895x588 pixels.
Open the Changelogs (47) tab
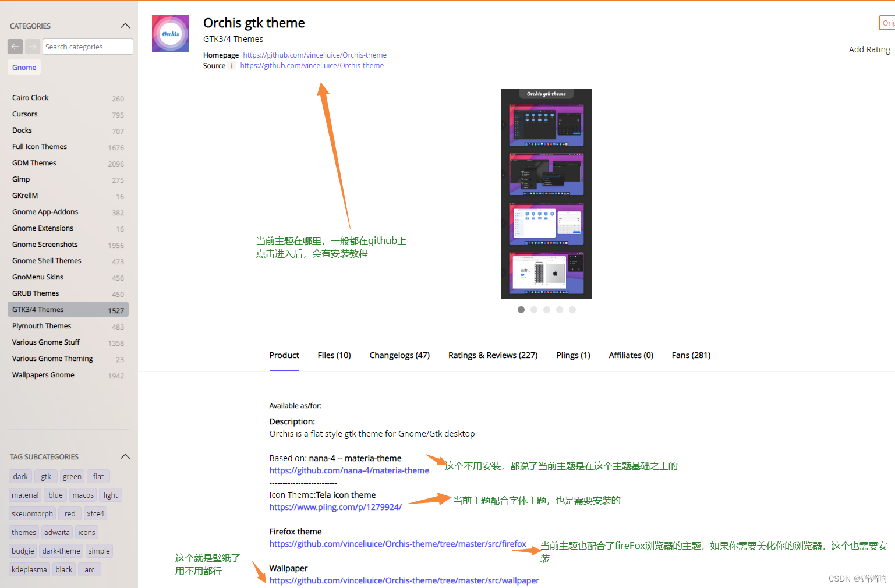pyautogui.click(x=399, y=355)
